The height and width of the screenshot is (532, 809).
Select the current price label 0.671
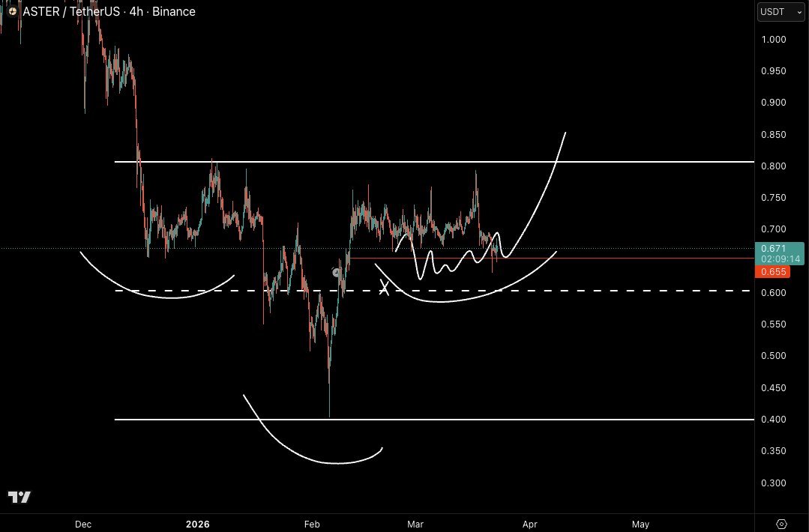pyautogui.click(x=773, y=249)
